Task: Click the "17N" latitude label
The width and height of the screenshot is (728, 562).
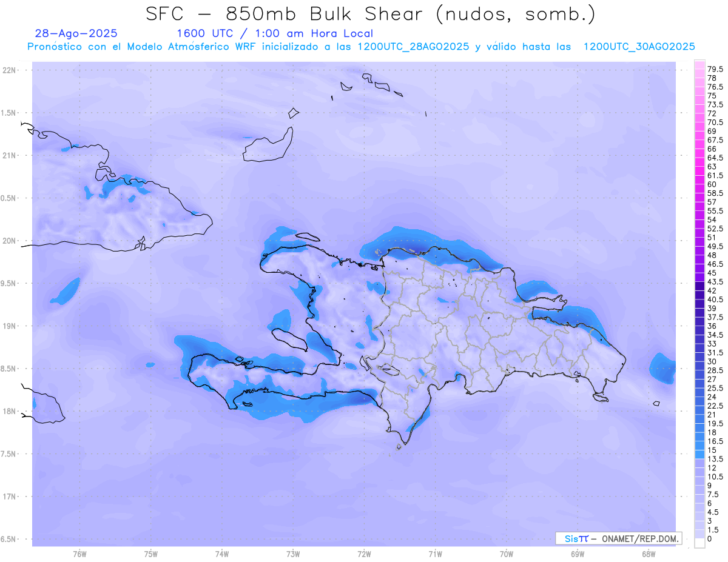Action: coord(9,497)
